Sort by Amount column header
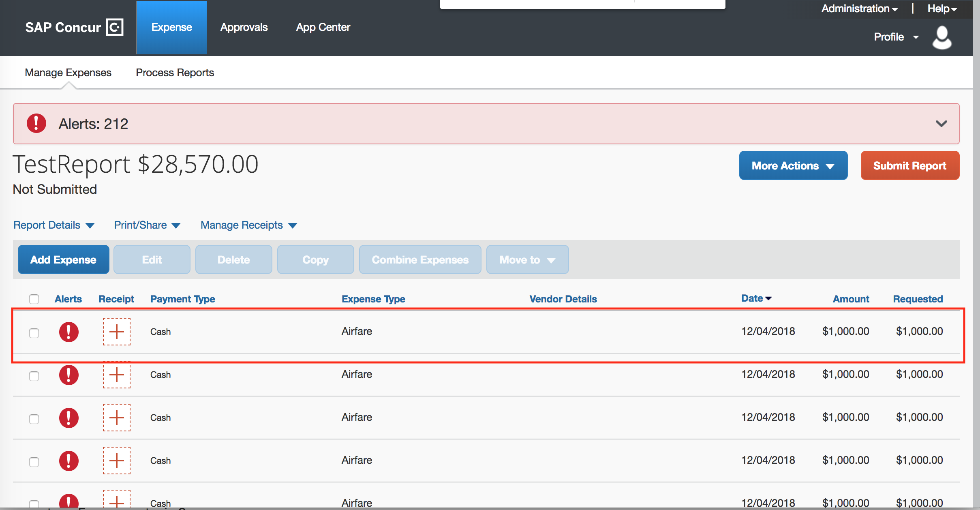Viewport: 980px width, 510px height. point(851,299)
